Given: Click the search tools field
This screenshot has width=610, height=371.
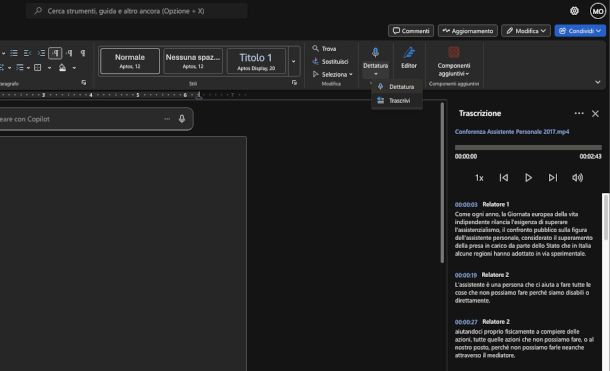Looking at the screenshot, I should tap(137, 11).
